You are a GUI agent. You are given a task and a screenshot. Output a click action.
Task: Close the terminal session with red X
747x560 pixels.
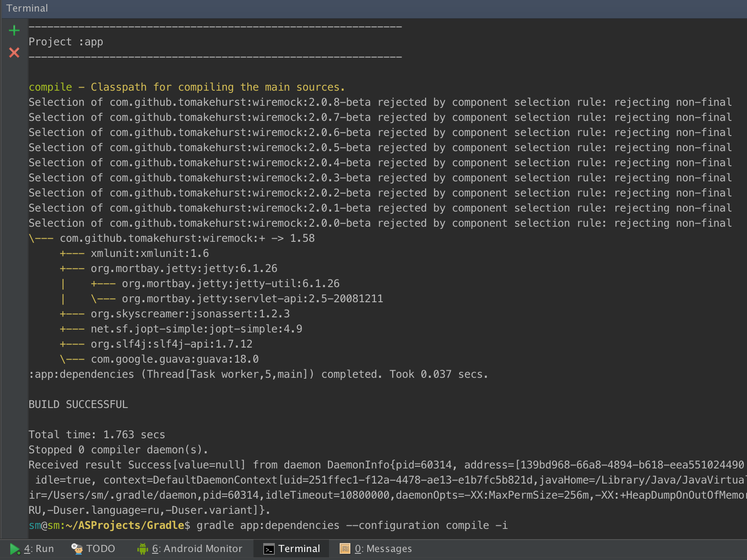point(14,52)
